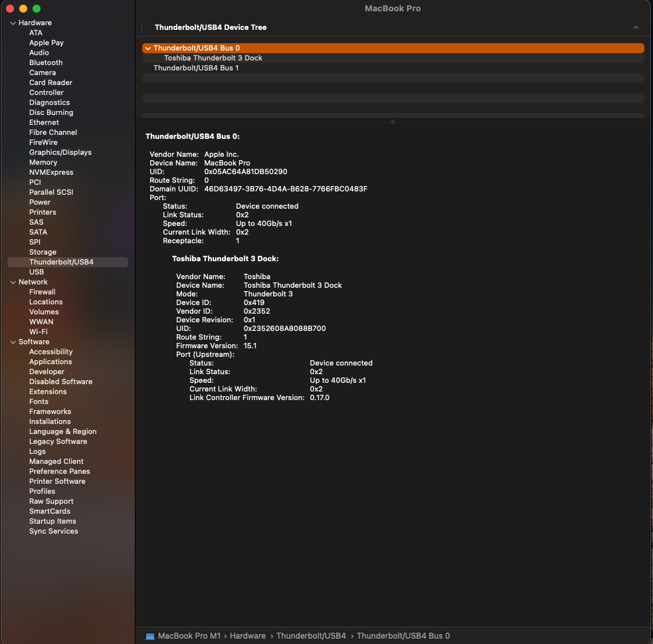Select Locations under Network
653x644 pixels.
coord(46,302)
